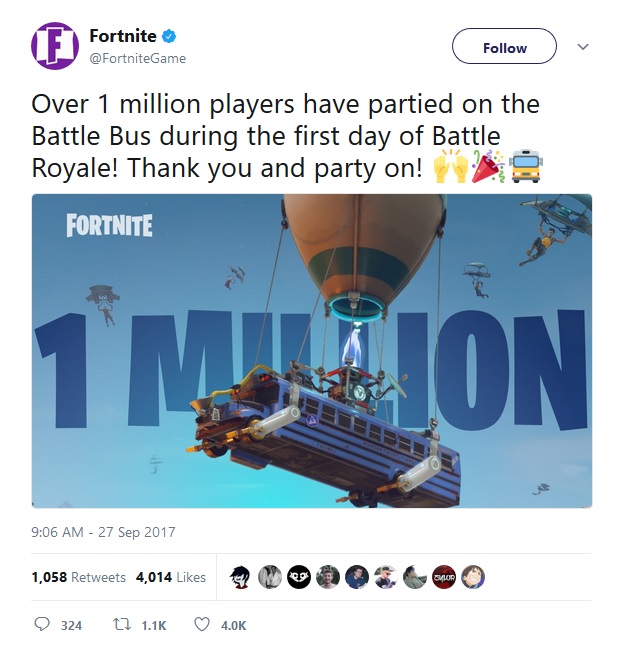
Task: Like the tweet with heart icon
Action: [202, 624]
